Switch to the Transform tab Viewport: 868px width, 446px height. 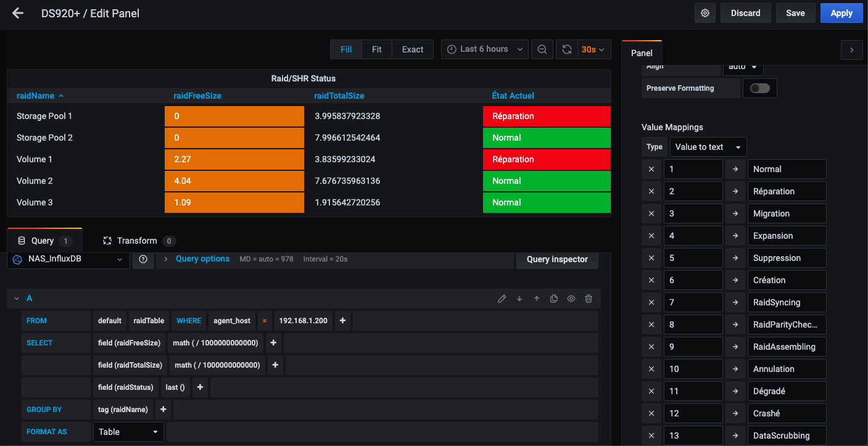[137, 241]
